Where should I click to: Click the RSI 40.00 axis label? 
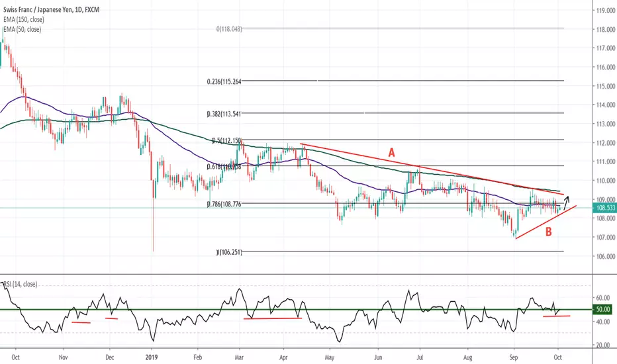tap(603, 322)
